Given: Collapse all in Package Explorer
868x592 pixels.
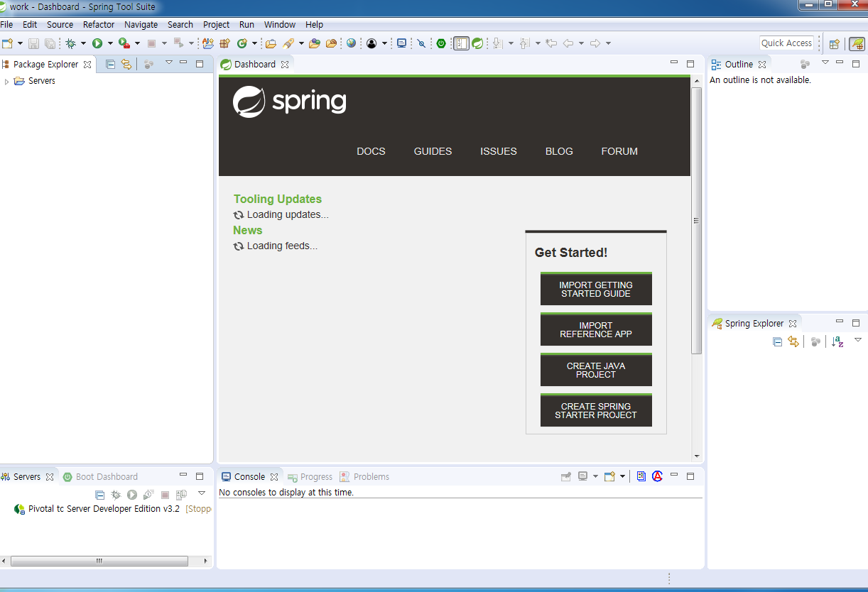Looking at the screenshot, I should (110, 64).
